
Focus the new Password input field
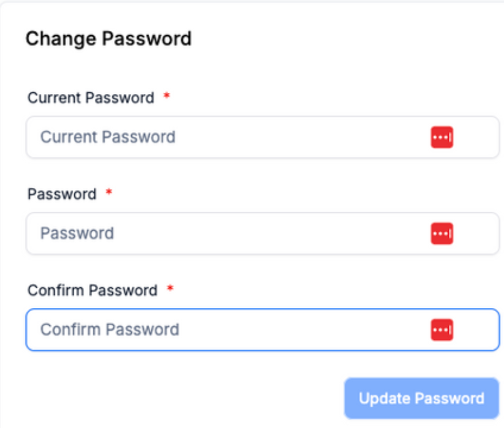pyautogui.click(x=263, y=234)
